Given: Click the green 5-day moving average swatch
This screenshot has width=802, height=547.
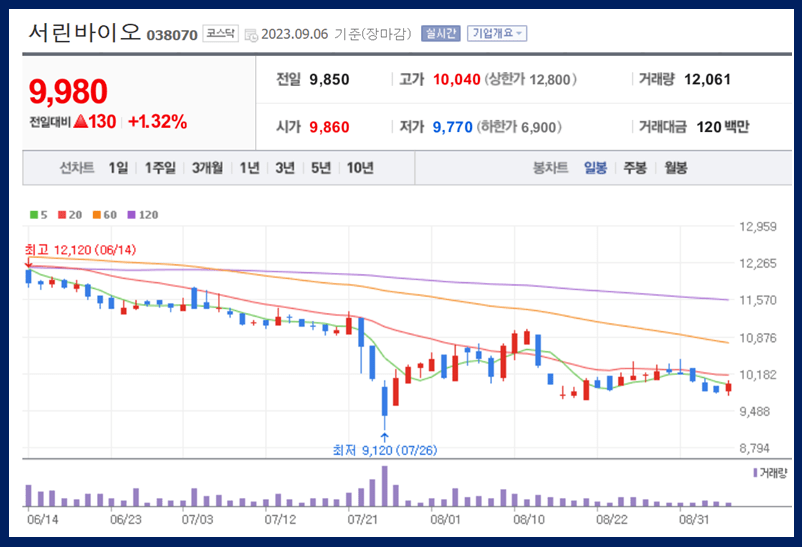Looking at the screenshot, I should pyautogui.click(x=34, y=215).
